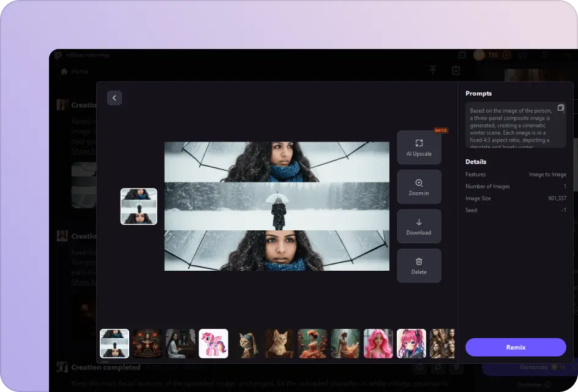The width and height of the screenshot is (578, 392).
Task: Select the pink-haired doll thumbnail
Action: point(378,344)
